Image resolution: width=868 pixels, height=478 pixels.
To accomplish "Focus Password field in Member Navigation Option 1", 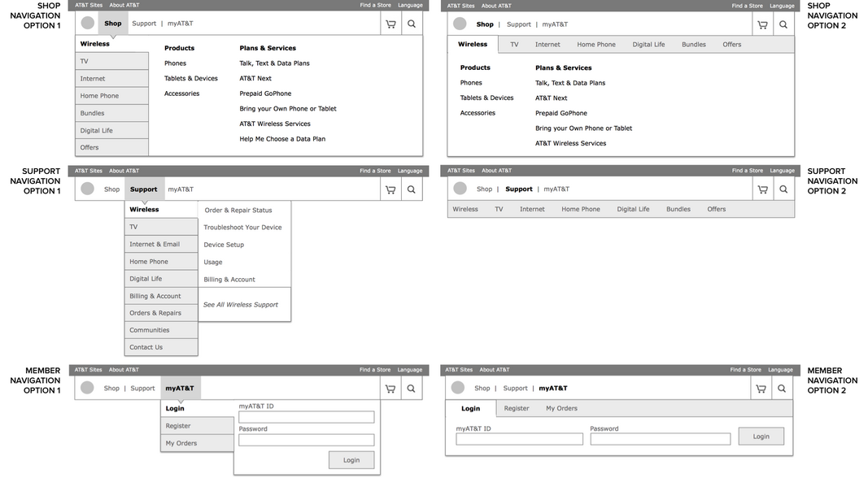I will tap(306, 440).
